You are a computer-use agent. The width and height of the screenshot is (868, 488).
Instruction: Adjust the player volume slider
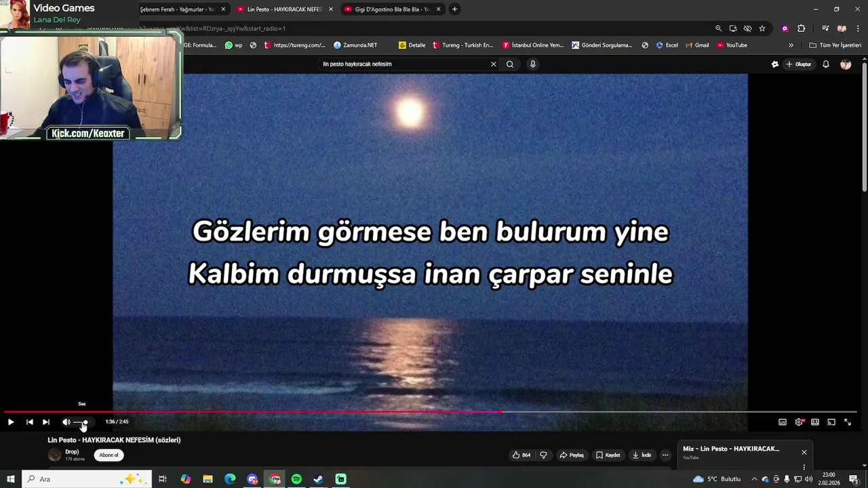81,422
